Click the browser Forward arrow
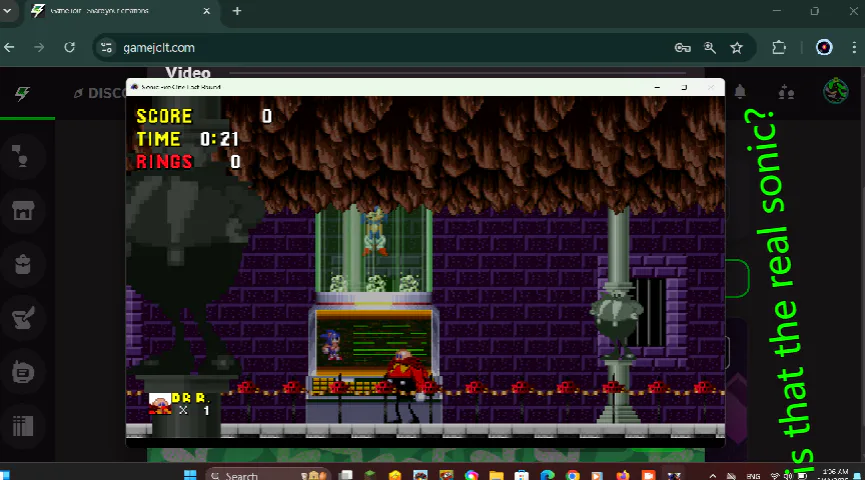The width and height of the screenshot is (865, 480). 39,47
